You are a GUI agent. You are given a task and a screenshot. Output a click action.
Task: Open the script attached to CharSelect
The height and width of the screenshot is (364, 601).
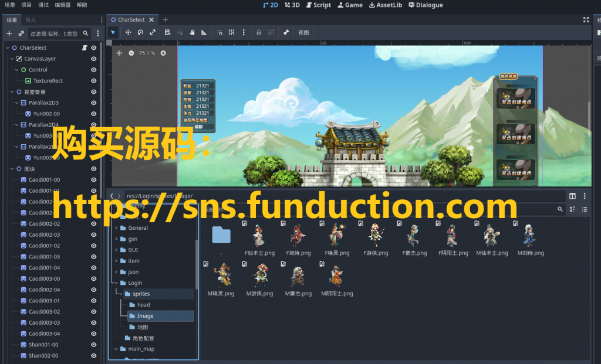click(85, 47)
